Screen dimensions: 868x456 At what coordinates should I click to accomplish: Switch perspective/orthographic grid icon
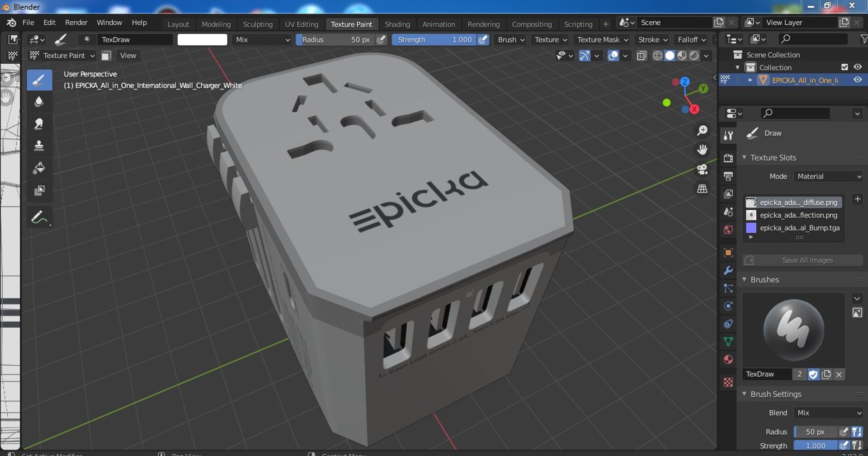pos(702,188)
